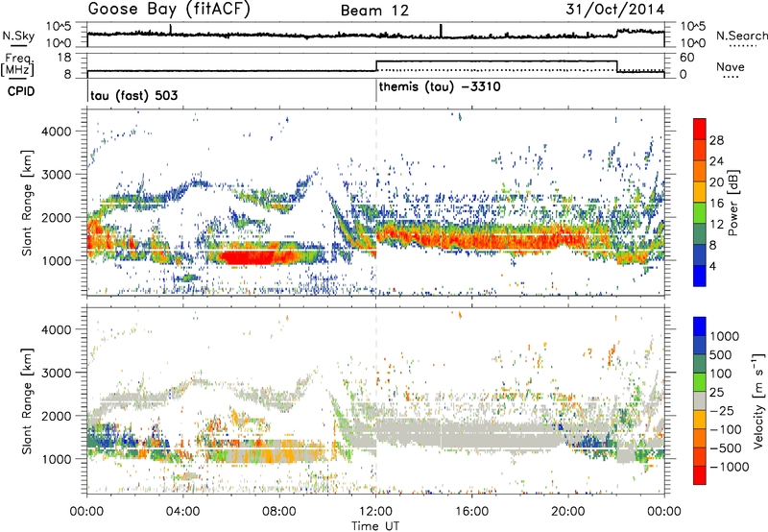Viewport: 768px width, 532px height.
Task: Click the 12:00 time tick label
Action: click(375, 512)
